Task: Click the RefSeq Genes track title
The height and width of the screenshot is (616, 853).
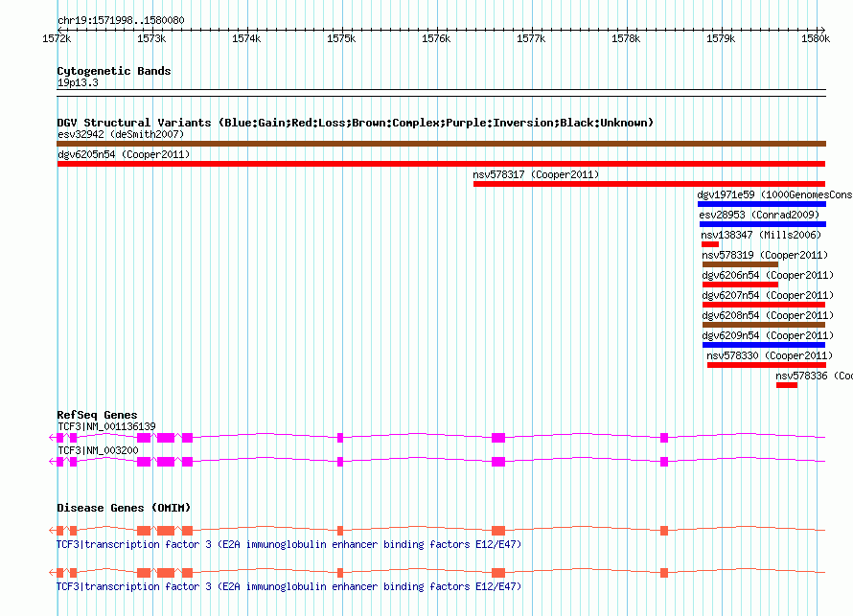Action: 97,415
